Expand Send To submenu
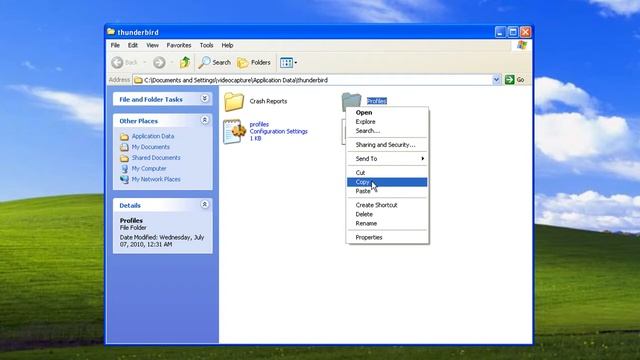640x360 pixels. pyautogui.click(x=387, y=159)
